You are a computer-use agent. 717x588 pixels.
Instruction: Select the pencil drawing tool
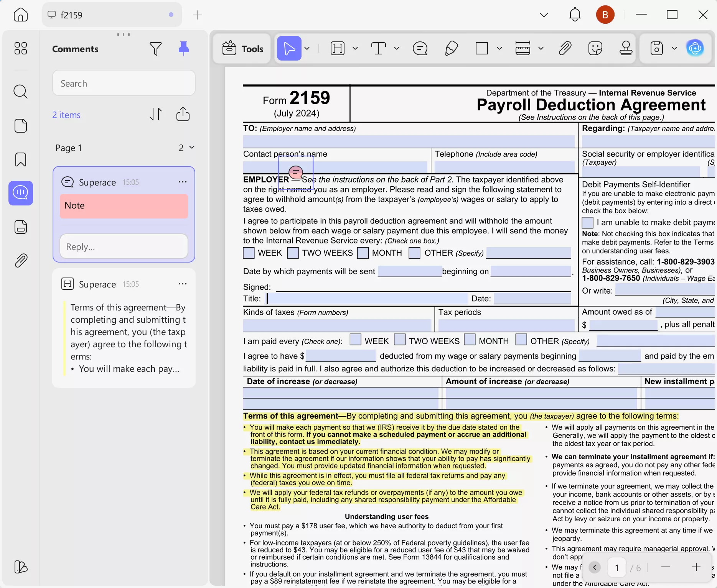click(452, 48)
